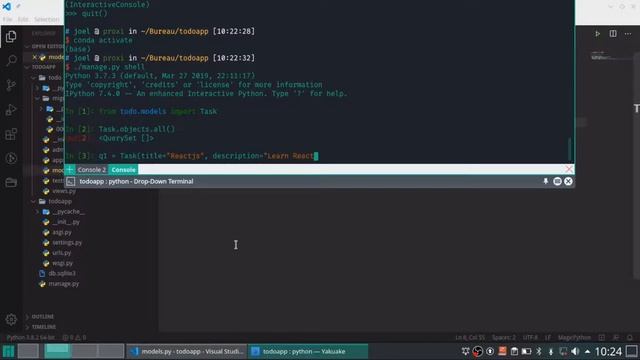Open the bottom folder icon in activity bar
This screenshot has height=360, width=640.
(11, 182)
